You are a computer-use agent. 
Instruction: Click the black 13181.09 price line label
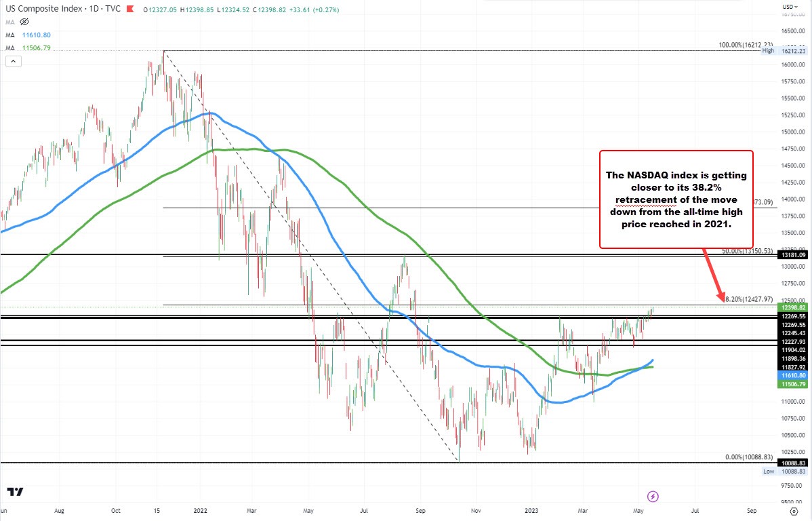pos(793,254)
